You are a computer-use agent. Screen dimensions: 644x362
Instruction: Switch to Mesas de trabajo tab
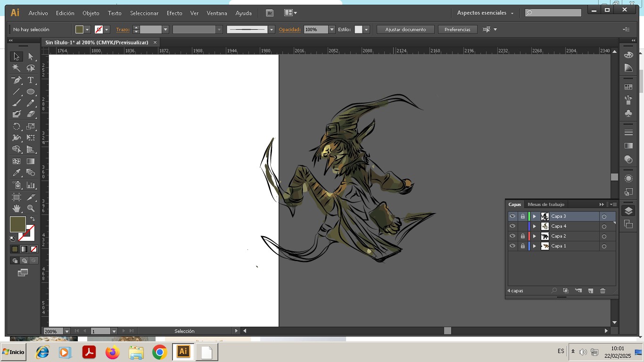(546, 205)
